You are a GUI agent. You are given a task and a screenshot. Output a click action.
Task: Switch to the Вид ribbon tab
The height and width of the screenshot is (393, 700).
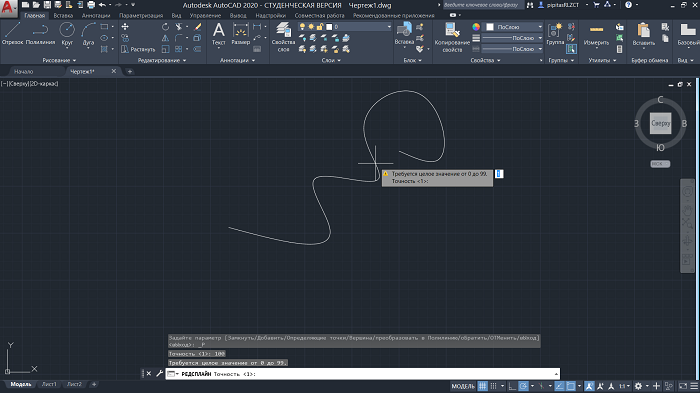tap(176, 15)
